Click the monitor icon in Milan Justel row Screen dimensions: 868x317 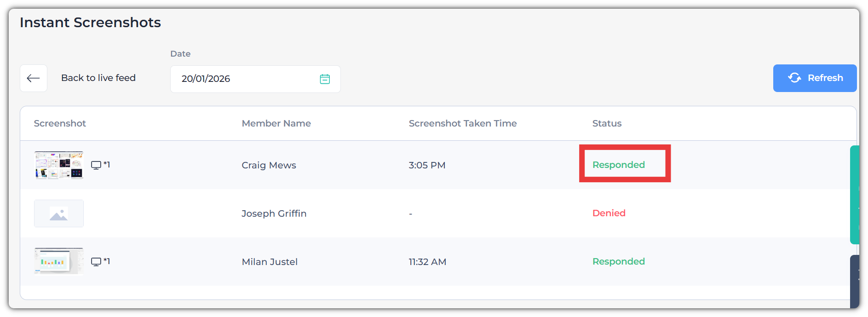coord(96,262)
